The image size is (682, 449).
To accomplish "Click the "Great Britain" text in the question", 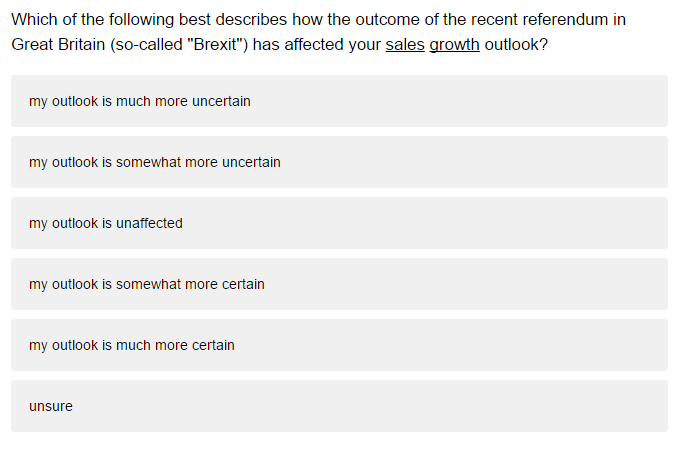I will pyautogui.click(x=58, y=44).
